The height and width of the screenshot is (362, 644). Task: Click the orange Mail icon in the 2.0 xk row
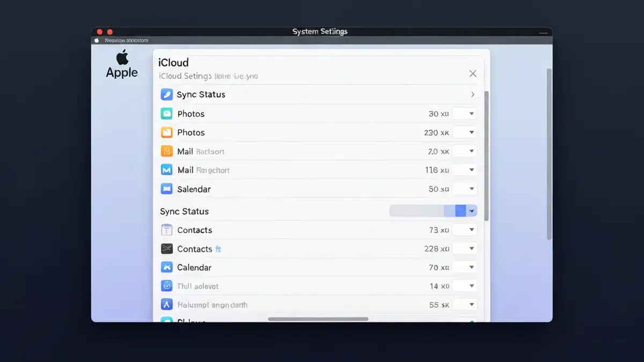[x=167, y=151]
